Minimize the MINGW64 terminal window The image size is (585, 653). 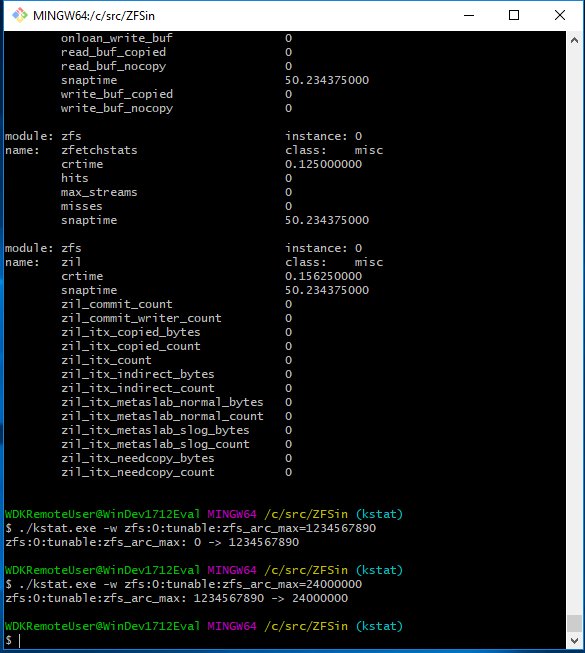pos(469,15)
